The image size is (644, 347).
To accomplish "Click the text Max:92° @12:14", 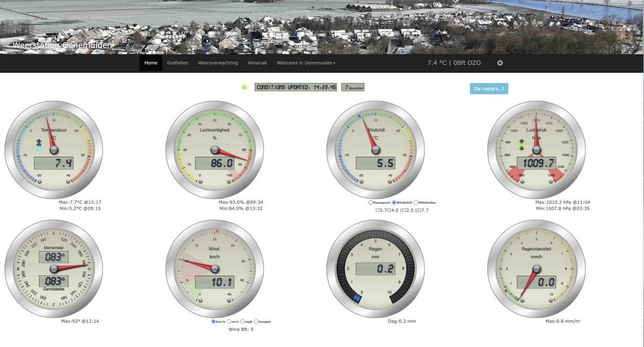I will pyautogui.click(x=80, y=321).
